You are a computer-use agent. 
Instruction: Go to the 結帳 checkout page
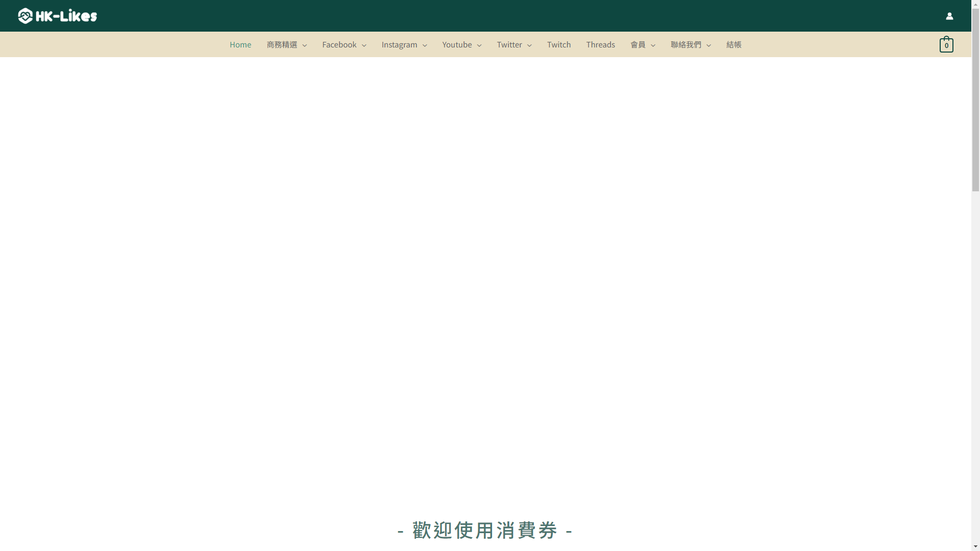[x=733, y=45]
